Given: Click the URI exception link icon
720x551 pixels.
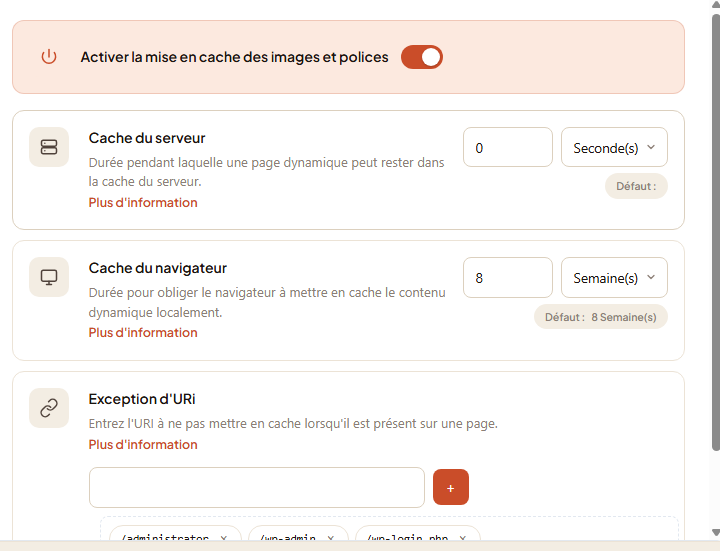Looking at the screenshot, I should [49, 408].
